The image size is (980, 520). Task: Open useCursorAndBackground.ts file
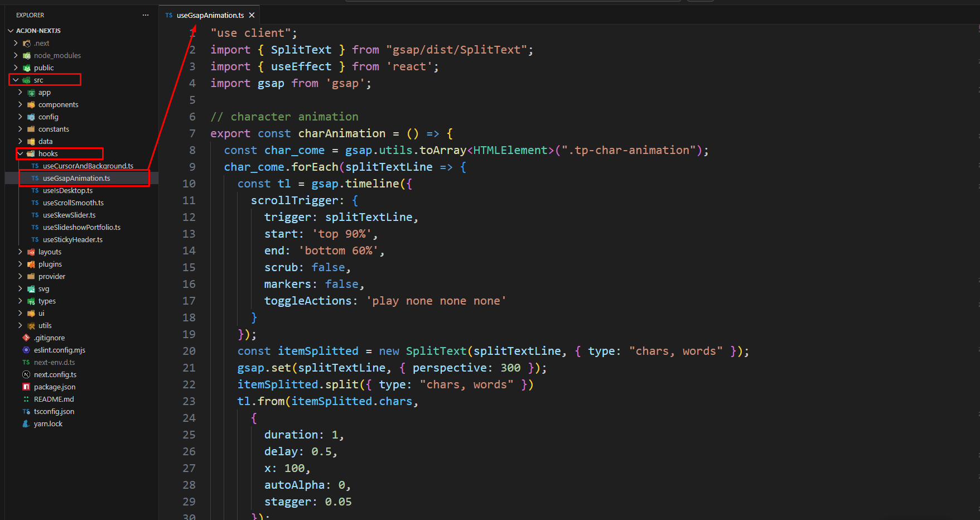(x=88, y=166)
